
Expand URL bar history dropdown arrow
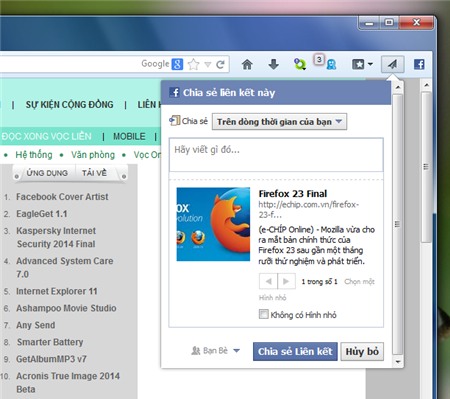(x=208, y=64)
